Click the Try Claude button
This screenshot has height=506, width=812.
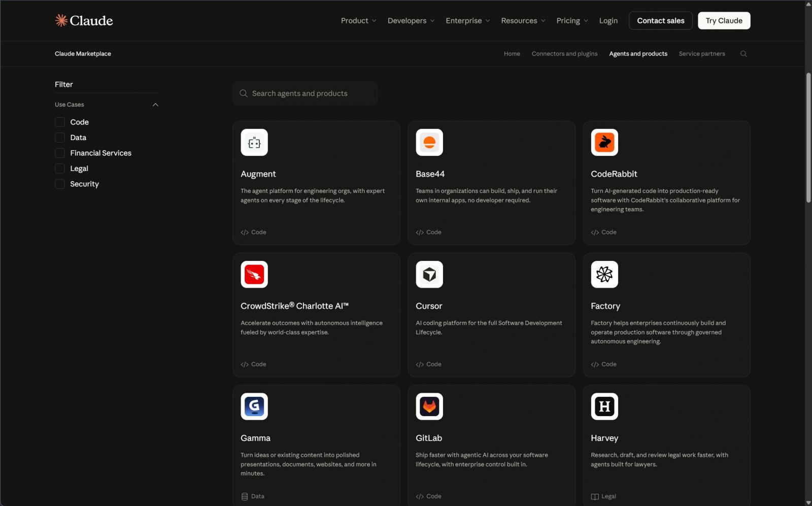click(x=724, y=21)
